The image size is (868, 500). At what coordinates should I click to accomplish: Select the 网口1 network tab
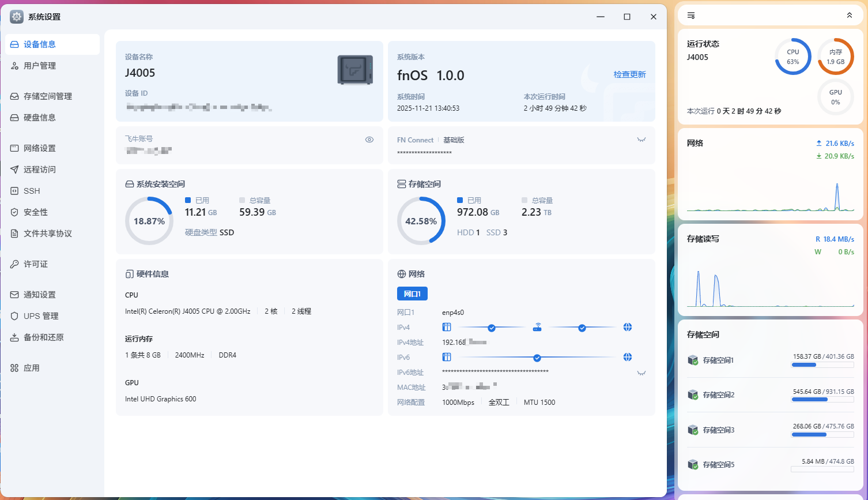click(x=412, y=294)
